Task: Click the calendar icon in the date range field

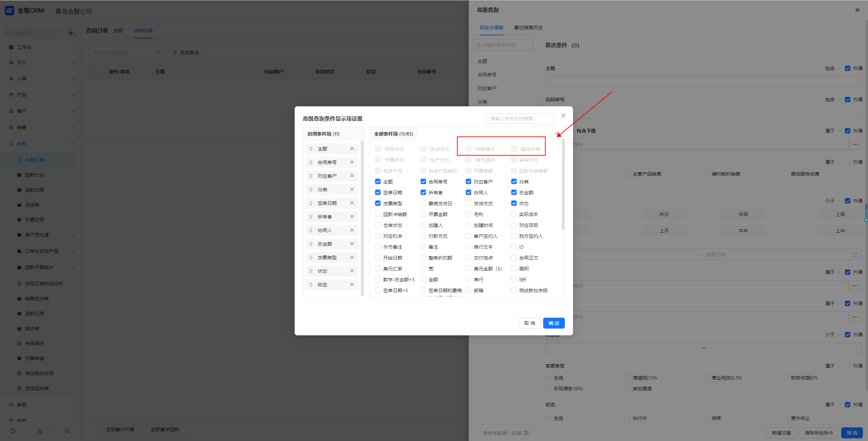Action: pos(855,254)
